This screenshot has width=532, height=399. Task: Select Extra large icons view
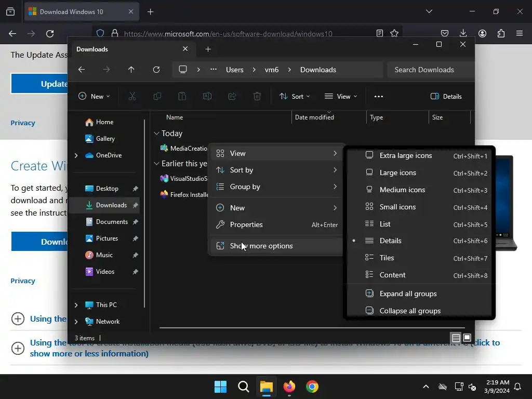coord(419,156)
